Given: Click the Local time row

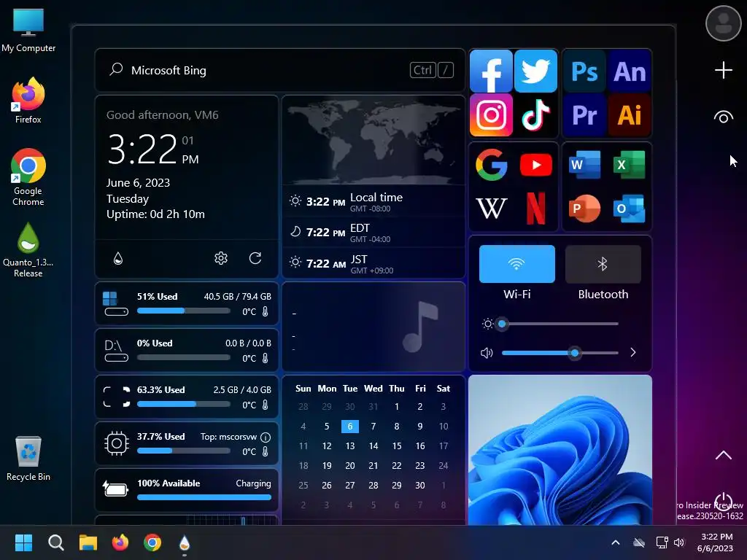Looking at the screenshot, I should point(373,202).
